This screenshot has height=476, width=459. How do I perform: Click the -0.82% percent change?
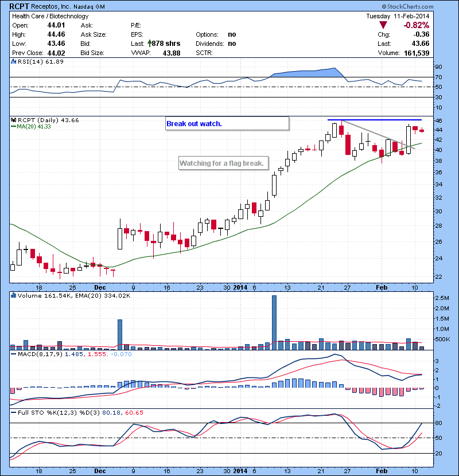point(416,25)
